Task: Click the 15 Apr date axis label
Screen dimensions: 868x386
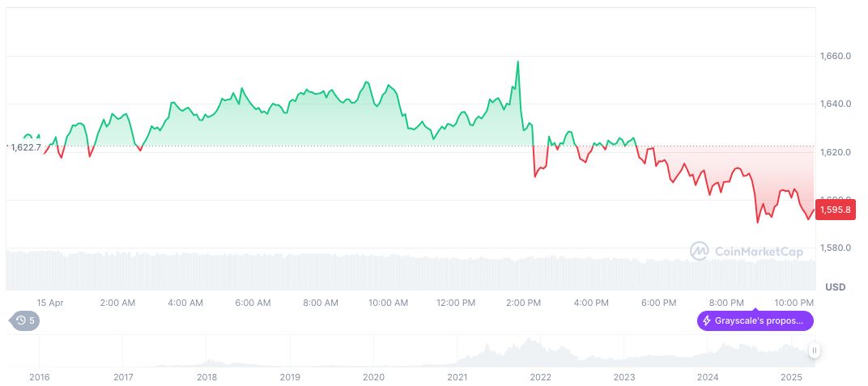Action: click(x=50, y=303)
